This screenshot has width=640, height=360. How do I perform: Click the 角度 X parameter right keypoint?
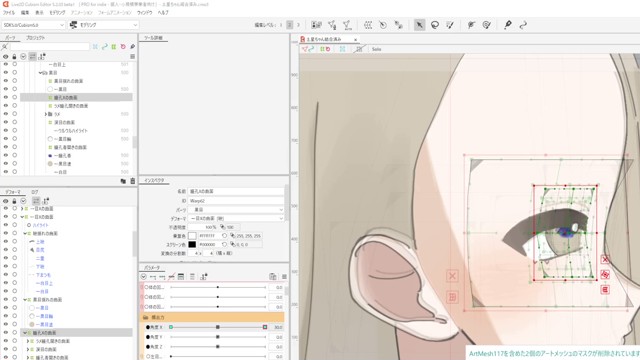[265, 327]
